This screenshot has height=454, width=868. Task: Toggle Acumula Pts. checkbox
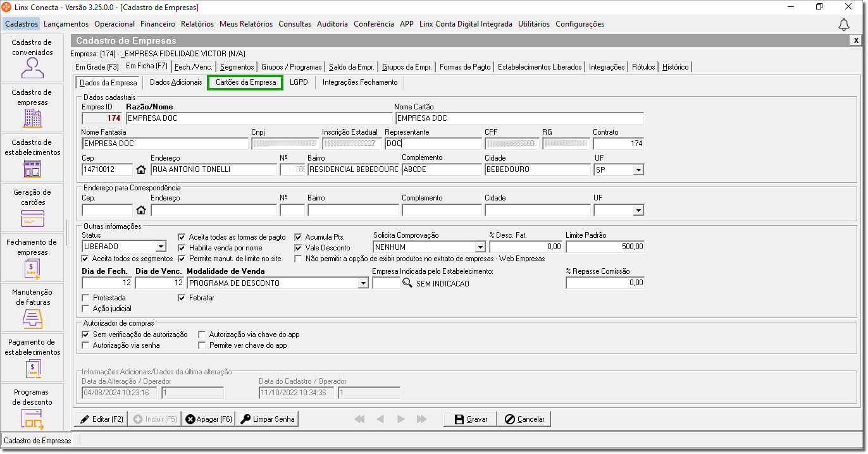(299, 237)
